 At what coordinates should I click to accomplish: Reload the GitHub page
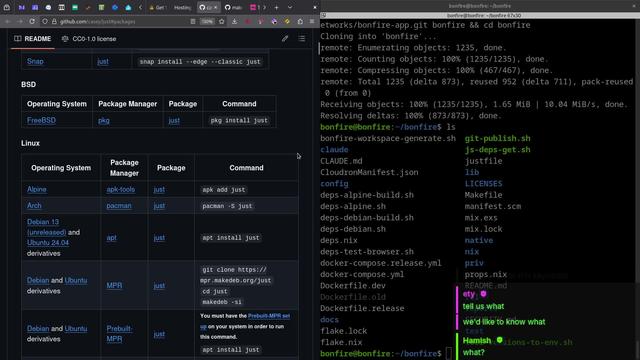(32, 21)
